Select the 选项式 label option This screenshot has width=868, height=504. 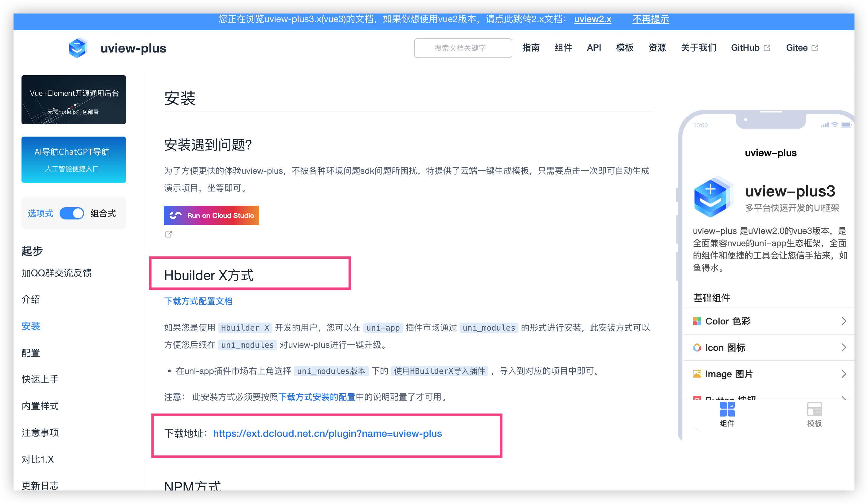tap(40, 213)
